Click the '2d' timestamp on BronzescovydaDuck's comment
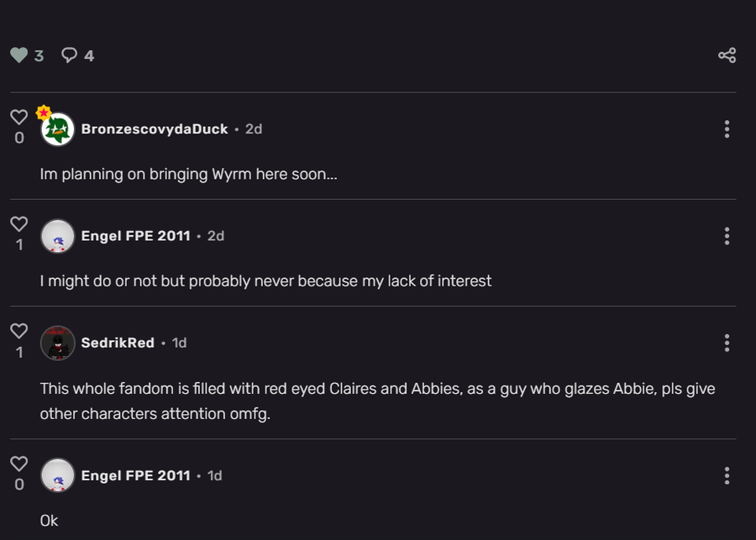This screenshot has height=540, width=756. click(254, 129)
